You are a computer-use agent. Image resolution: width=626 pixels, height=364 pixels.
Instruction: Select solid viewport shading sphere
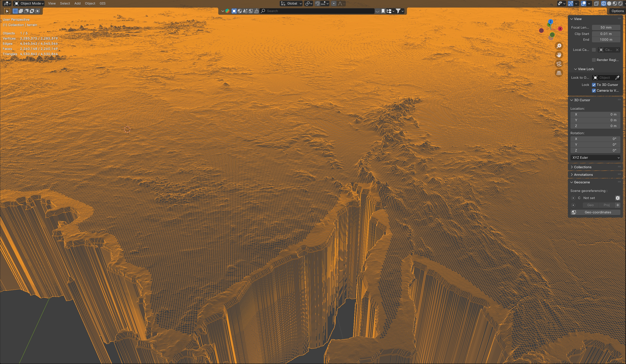point(609,3)
